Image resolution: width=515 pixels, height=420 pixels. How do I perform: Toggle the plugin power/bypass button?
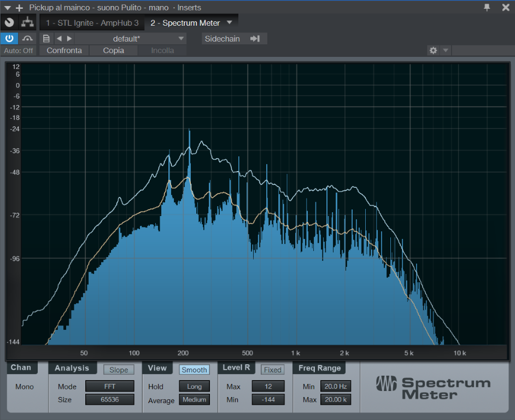pos(9,38)
